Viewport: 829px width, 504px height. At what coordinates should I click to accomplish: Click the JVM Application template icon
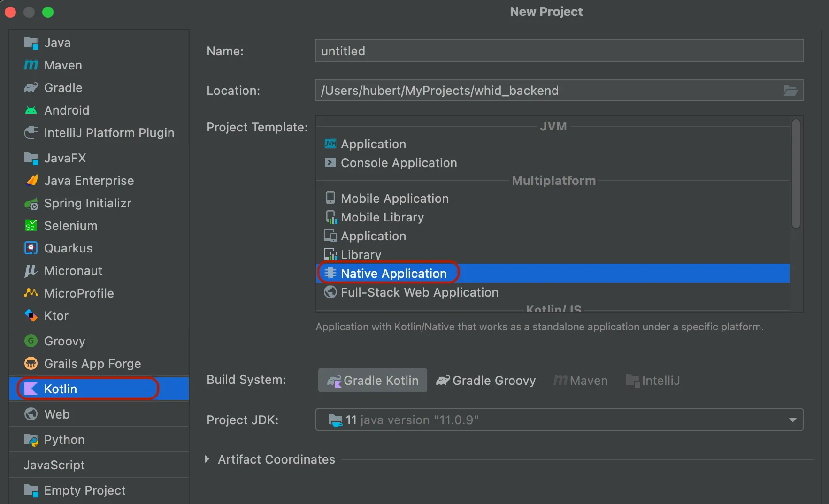pos(330,144)
